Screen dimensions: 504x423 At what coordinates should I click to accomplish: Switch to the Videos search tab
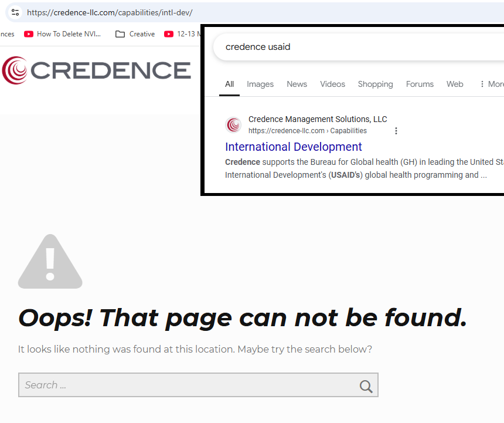point(332,84)
